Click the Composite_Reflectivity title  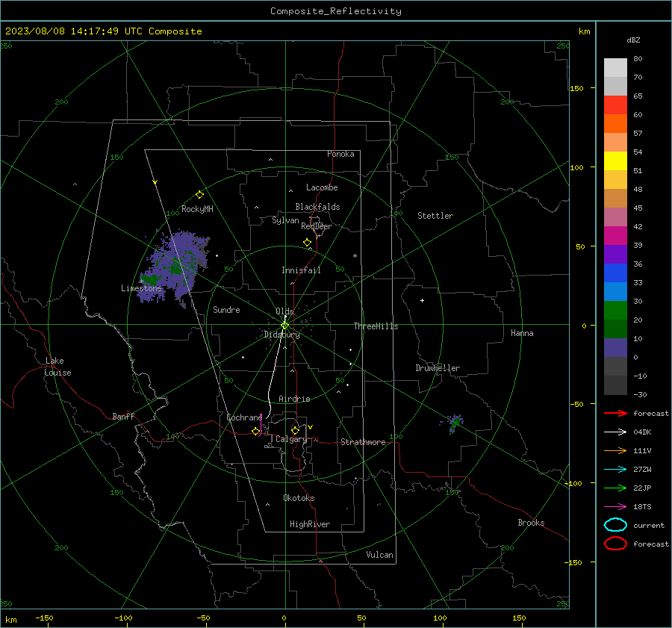tap(335, 11)
